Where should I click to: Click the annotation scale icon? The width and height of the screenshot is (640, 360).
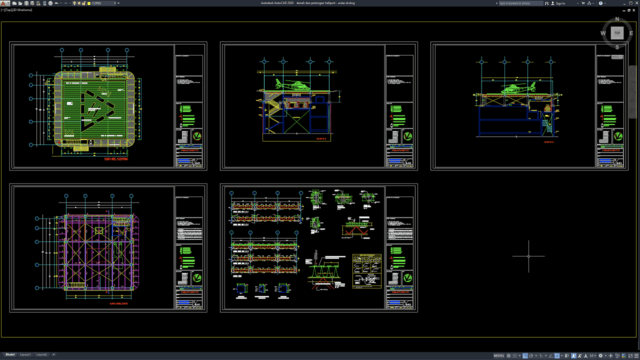tap(586, 356)
